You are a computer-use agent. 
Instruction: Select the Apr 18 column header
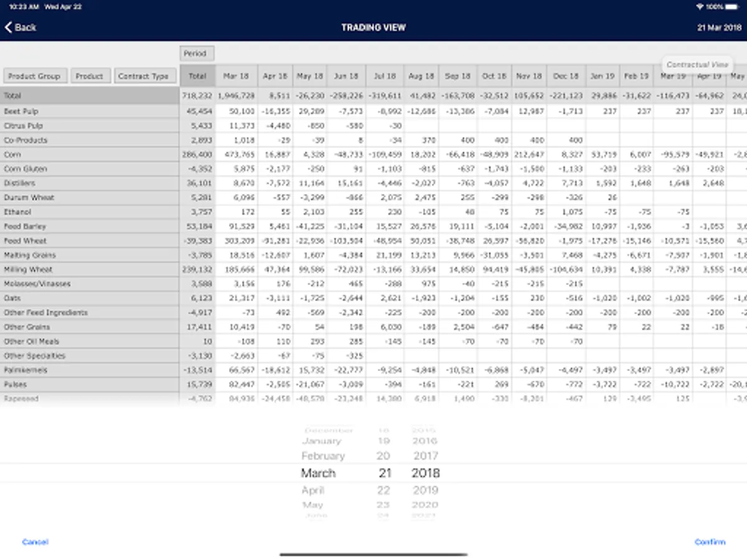[x=275, y=76]
